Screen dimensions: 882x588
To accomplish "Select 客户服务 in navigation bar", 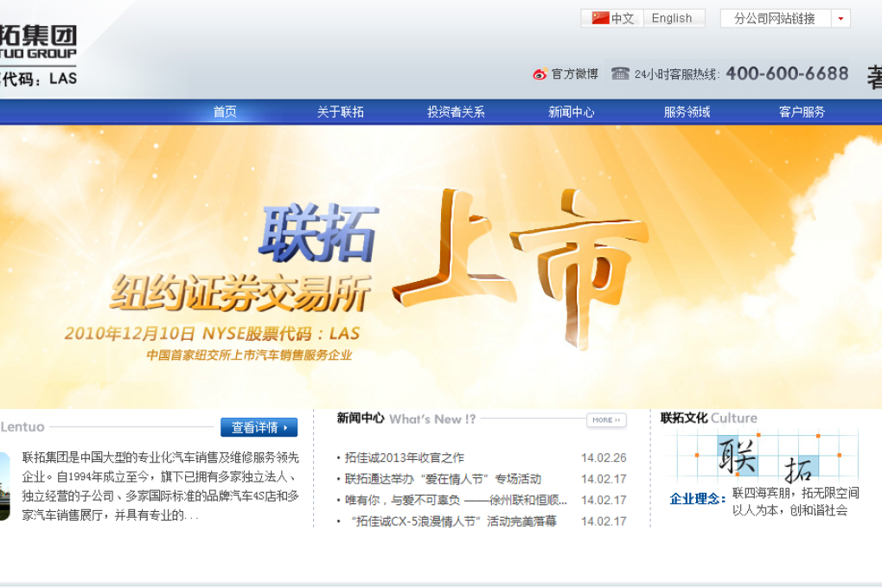I will coord(802,112).
